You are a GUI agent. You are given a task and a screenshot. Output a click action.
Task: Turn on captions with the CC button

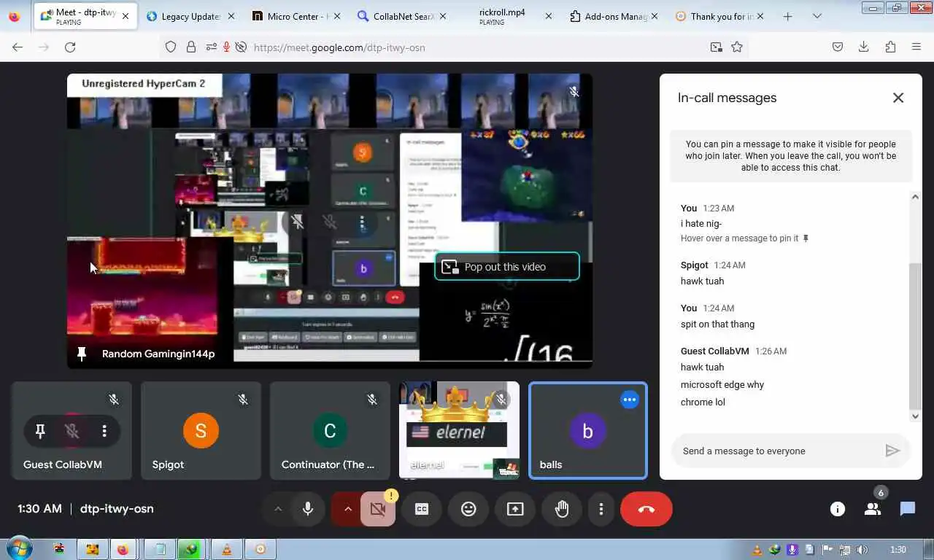click(x=422, y=509)
